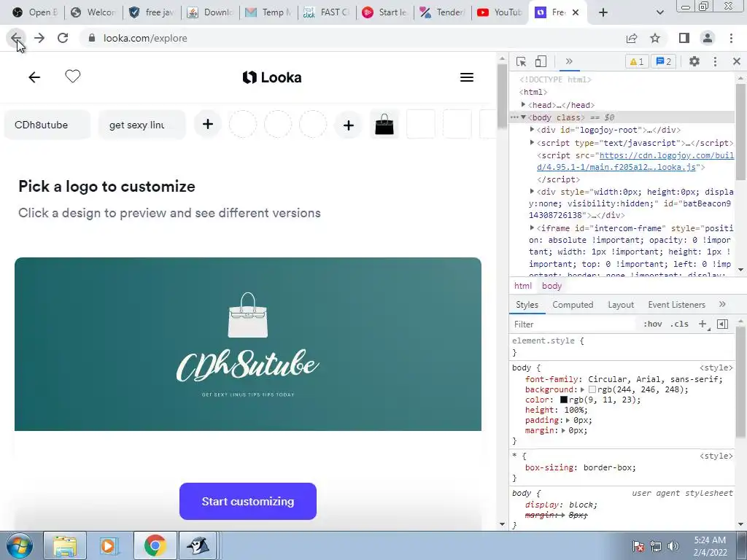Screen dimensions: 747x560
Task: Expand the div logojoy-root node
Action: coord(532,130)
